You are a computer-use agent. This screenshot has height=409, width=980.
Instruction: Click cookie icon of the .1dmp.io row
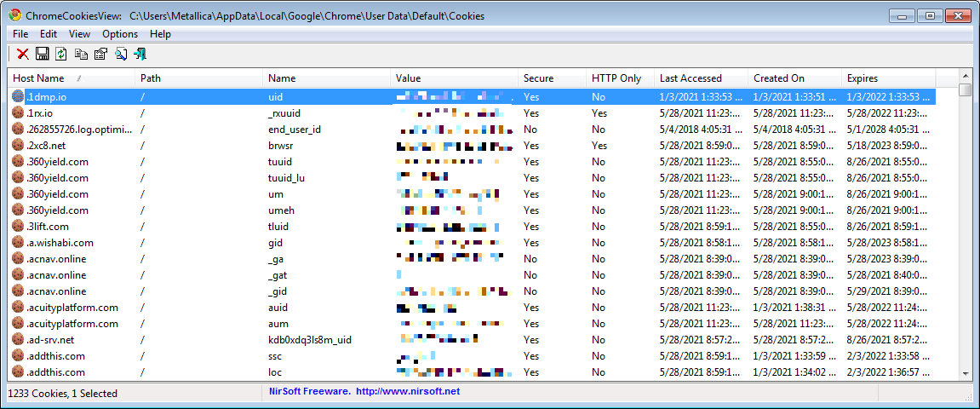18,97
